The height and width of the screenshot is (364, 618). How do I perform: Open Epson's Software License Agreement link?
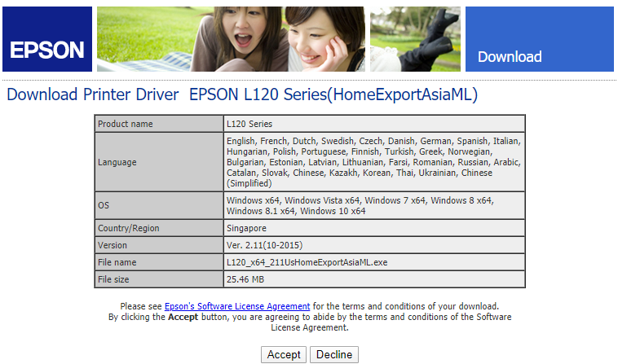[x=237, y=306]
